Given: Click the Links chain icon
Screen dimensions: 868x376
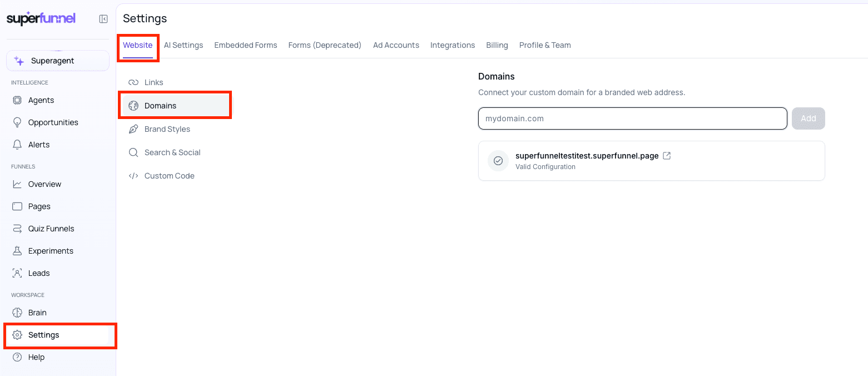Looking at the screenshot, I should (133, 82).
